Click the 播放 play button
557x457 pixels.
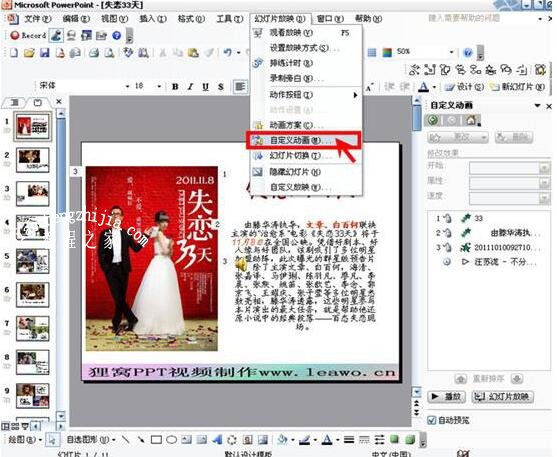click(446, 396)
